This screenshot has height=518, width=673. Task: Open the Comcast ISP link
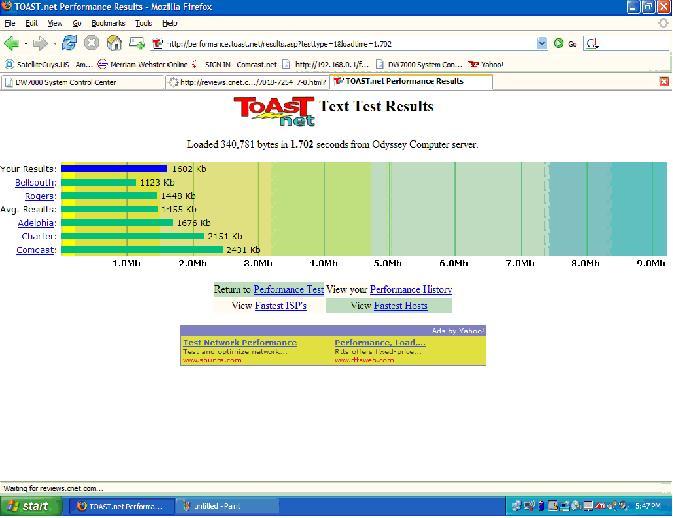click(x=36, y=250)
